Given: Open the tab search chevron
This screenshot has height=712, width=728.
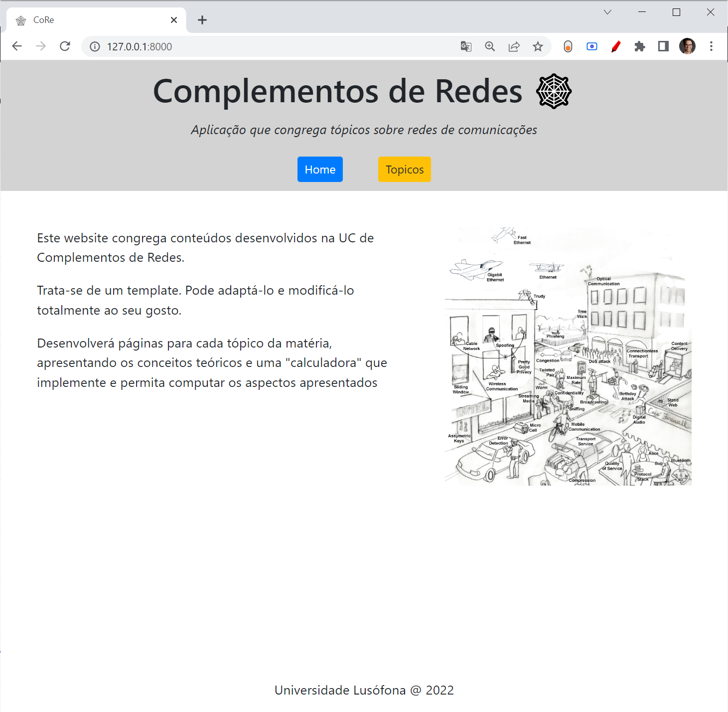Looking at the screenshot, I should tap(607, 12).
